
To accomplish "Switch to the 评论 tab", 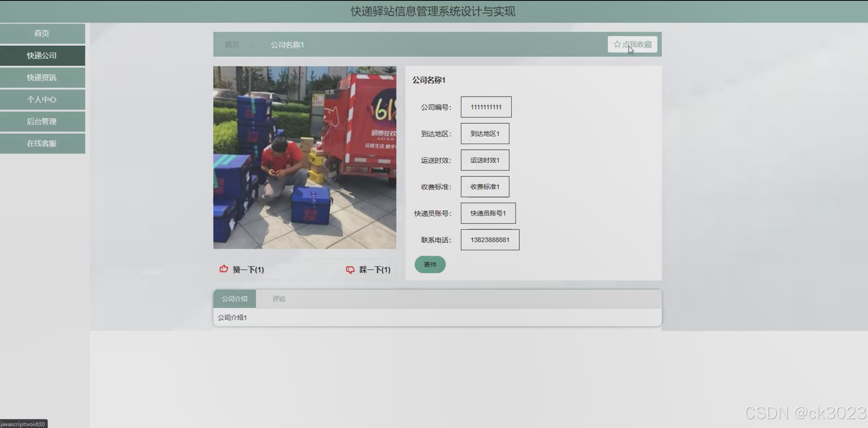I will click(279, 299).
